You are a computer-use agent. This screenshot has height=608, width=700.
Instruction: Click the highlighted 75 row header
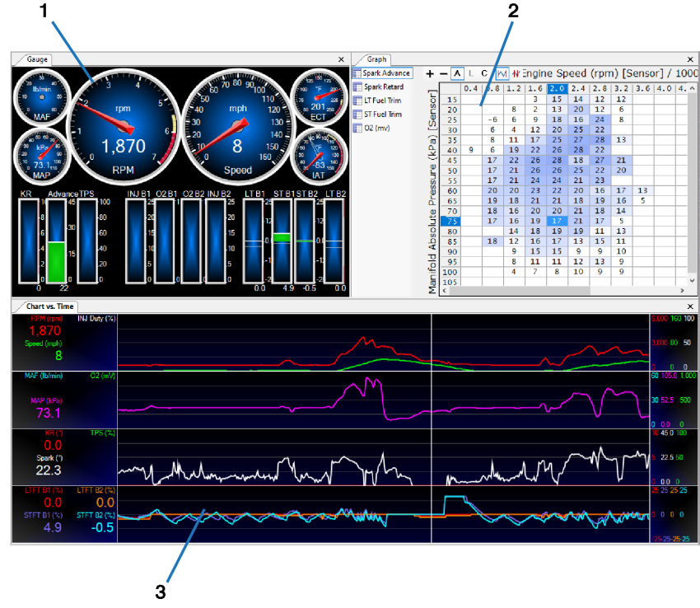tap(450, 221)
